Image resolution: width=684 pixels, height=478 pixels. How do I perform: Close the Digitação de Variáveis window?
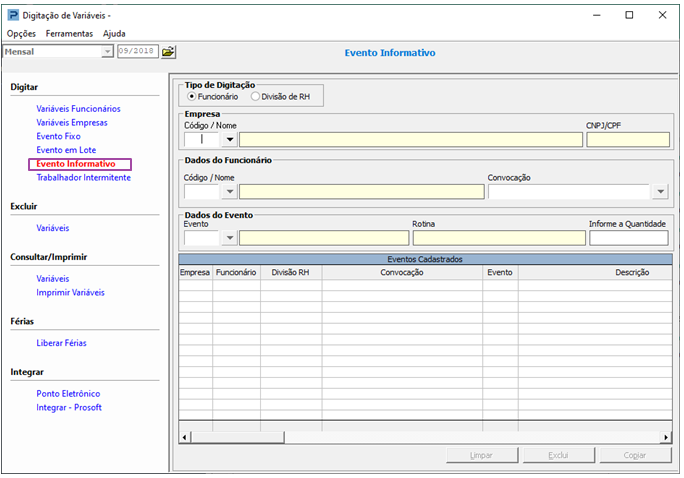[x=663, y=15]
